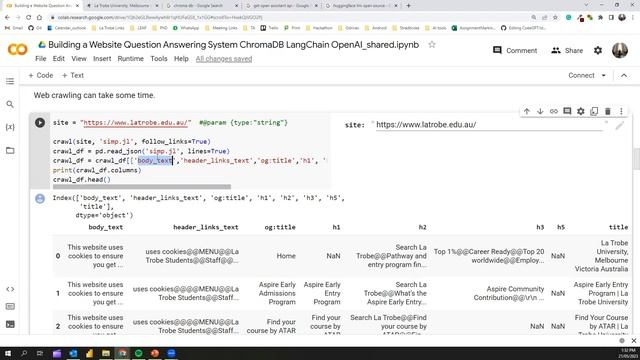Expand the Connect dropdown arrow
Image resolution: width=640 pixels, height=360 pixels.
[604, 76]
